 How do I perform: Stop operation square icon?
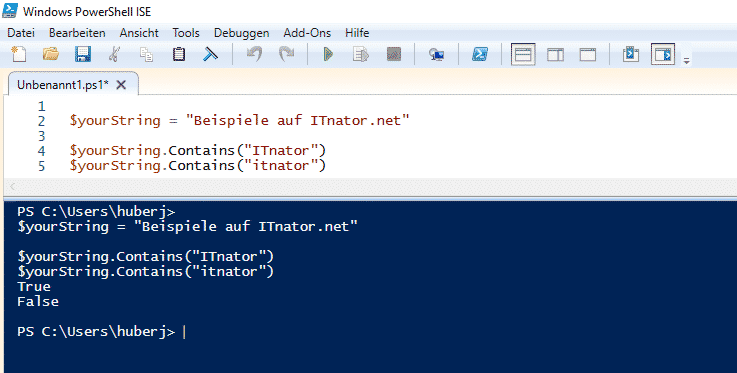pyautogui.click(x=394, y=54)
